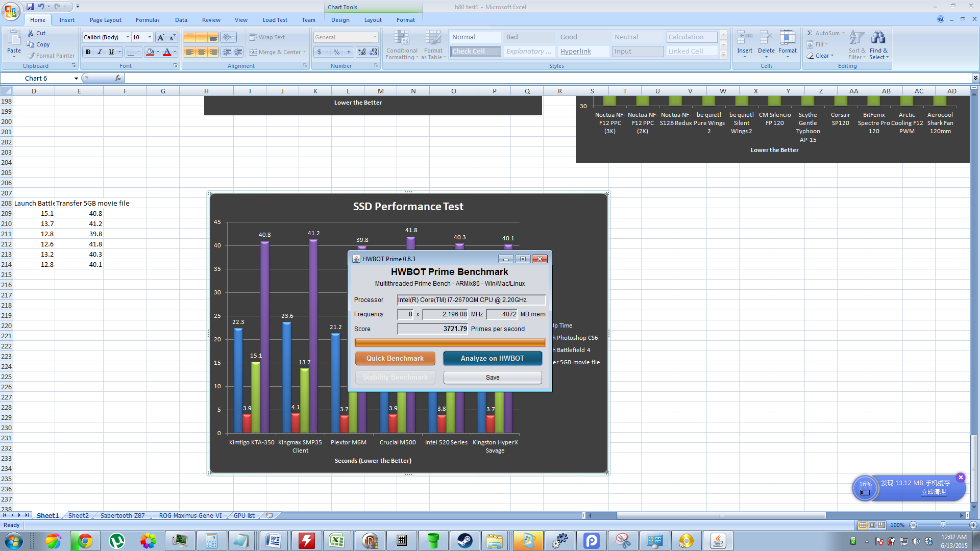Click the Paste clipboard icon

point(14,38)
